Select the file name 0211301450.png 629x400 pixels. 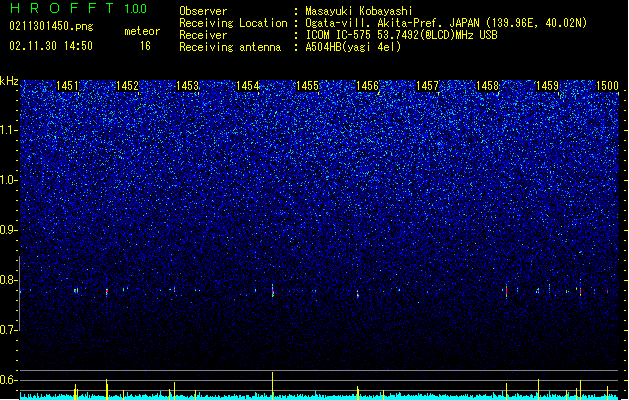click(51, 26)
